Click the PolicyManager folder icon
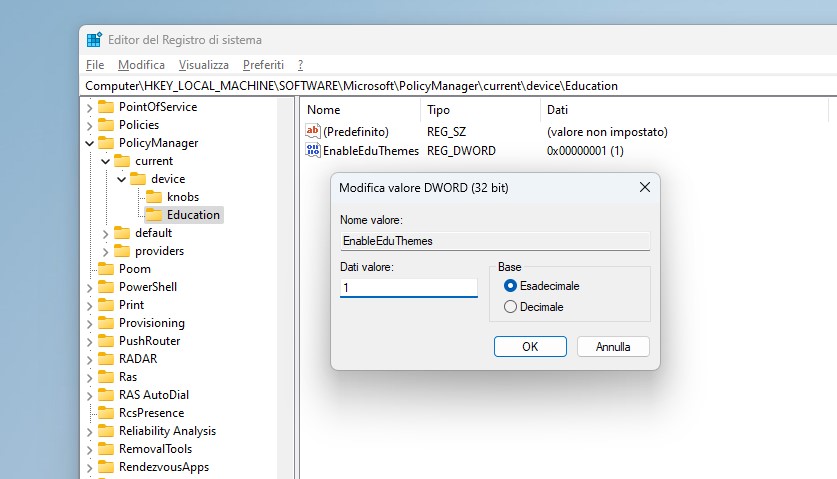The width and height of the screenshot is (837, 479). [106, 143]
